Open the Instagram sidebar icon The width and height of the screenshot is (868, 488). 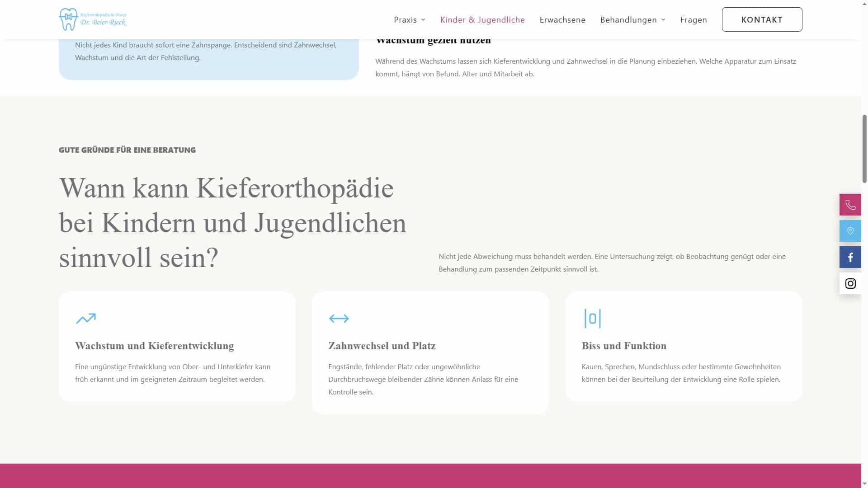coord(850,283)
